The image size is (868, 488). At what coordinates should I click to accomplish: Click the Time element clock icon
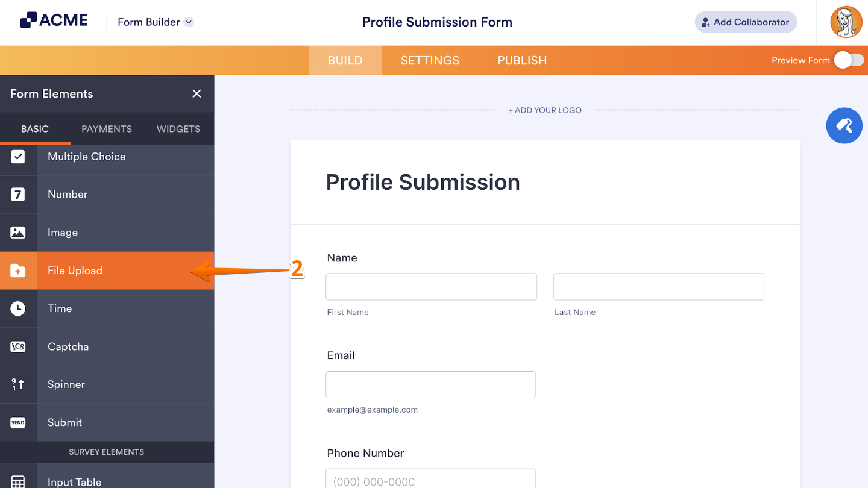point(18,308)
